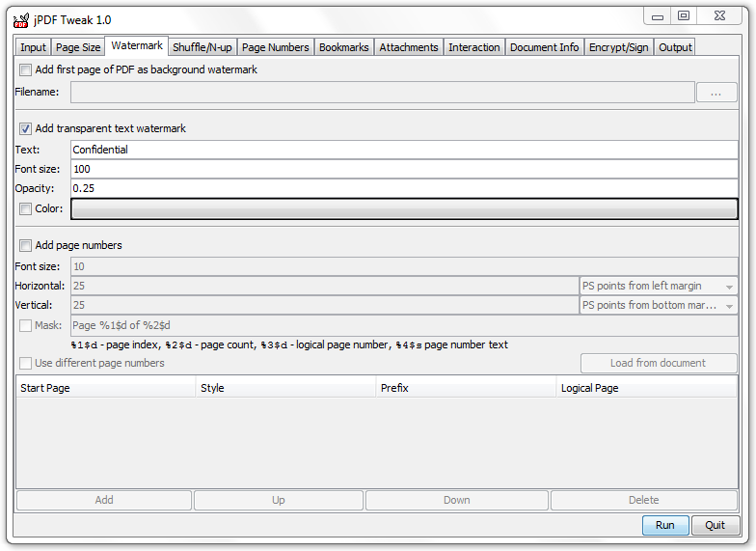Uncheck Add transparent text watermark
756x551 pixels.
(x=25, y=129)
